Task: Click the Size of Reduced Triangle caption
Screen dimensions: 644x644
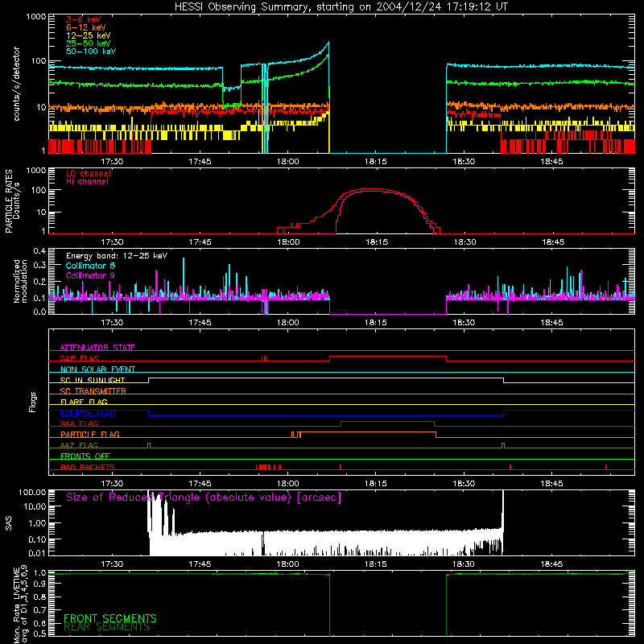Action: [204, 497]
